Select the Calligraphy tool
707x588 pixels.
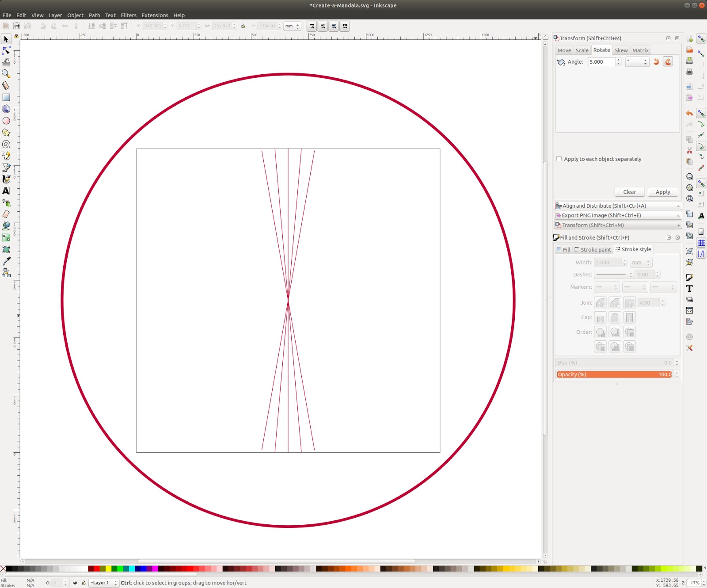coord(6,179)
